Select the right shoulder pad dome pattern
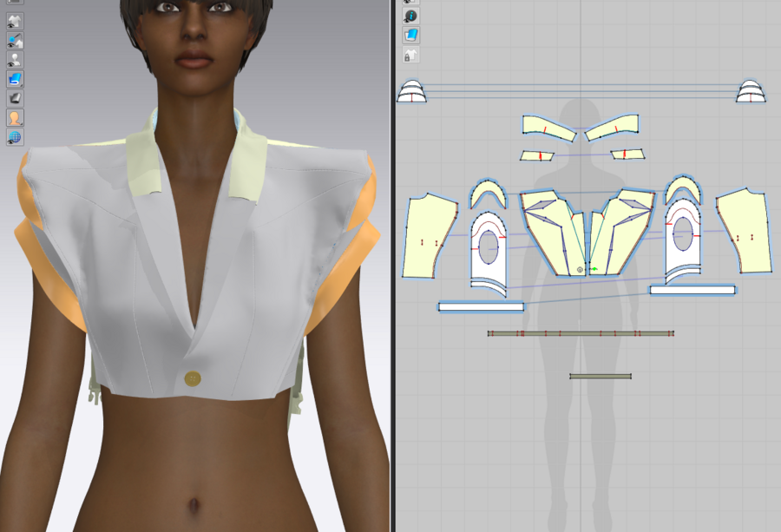The height and width of the screenshot is (532, 781). click(x=751, y=92)
